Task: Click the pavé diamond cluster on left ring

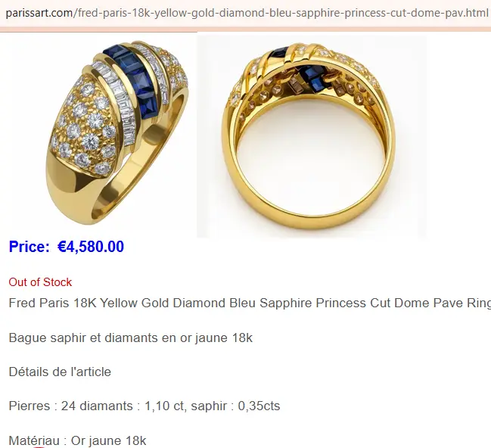Action: (x=85, y=126)
